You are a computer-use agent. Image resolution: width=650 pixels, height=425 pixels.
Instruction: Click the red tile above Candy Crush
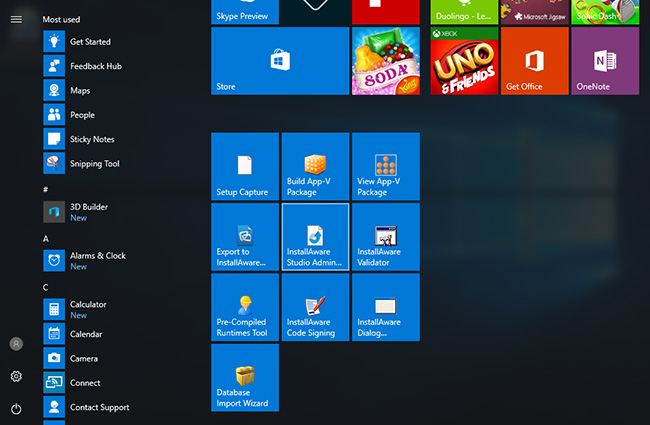pos(386,12)
